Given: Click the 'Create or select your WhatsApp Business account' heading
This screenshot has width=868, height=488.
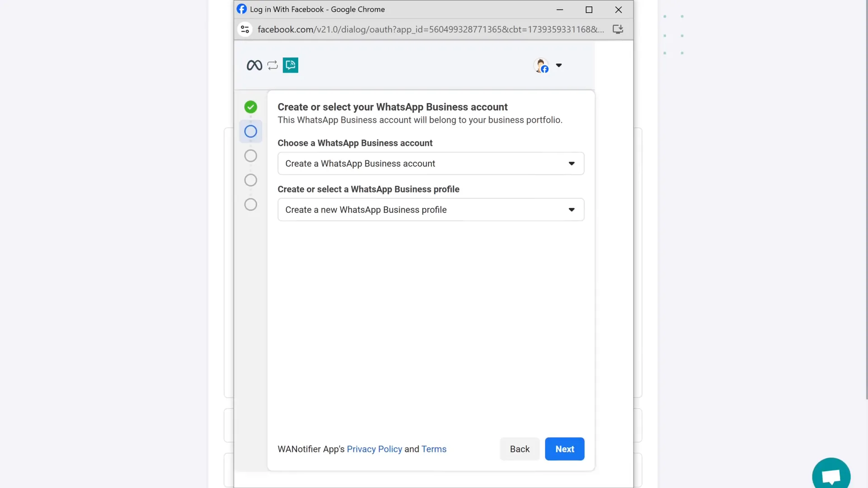Looking at the screenshot, I should click(x=392, y=107).
